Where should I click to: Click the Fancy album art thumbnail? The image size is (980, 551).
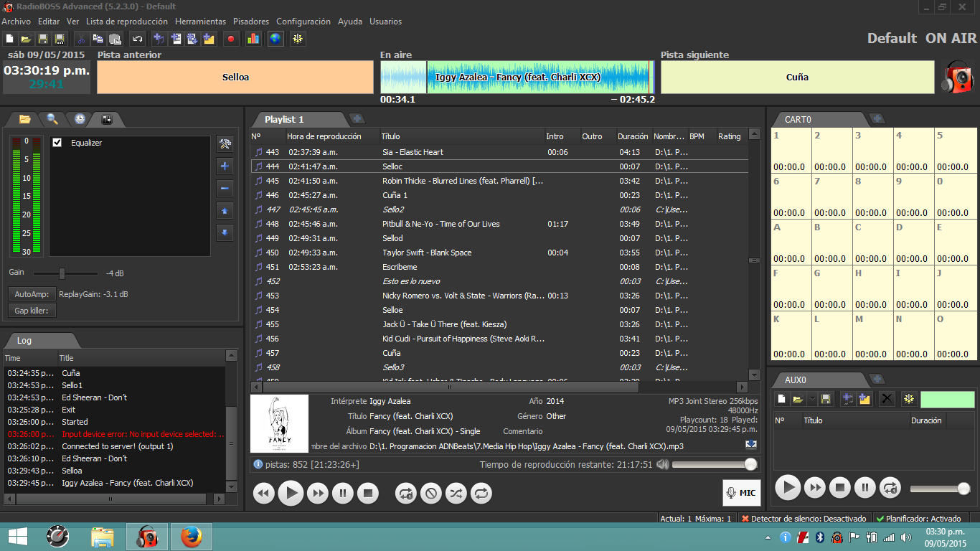click(279, 423)
